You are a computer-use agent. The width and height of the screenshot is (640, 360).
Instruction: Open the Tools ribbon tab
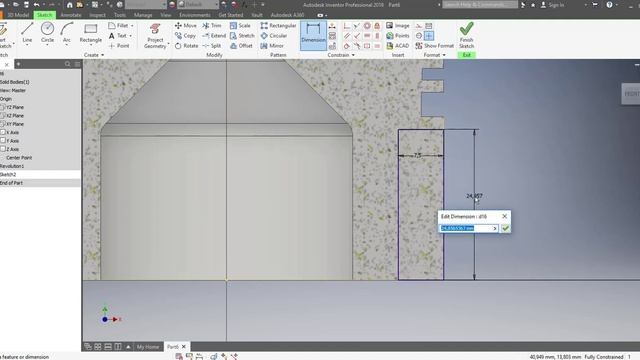(120, 15)
